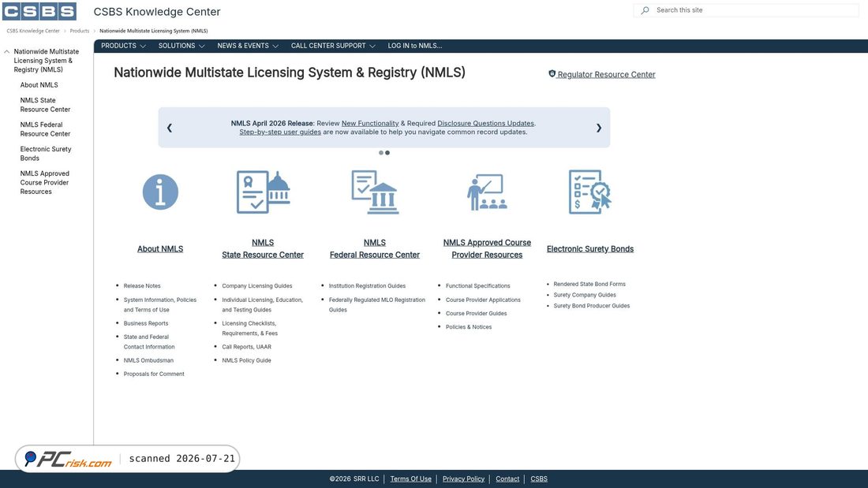Open Privacy Policy in the footer
This screenshot has height=488, width=868.
pyautogui.click(x=463, y=479)
